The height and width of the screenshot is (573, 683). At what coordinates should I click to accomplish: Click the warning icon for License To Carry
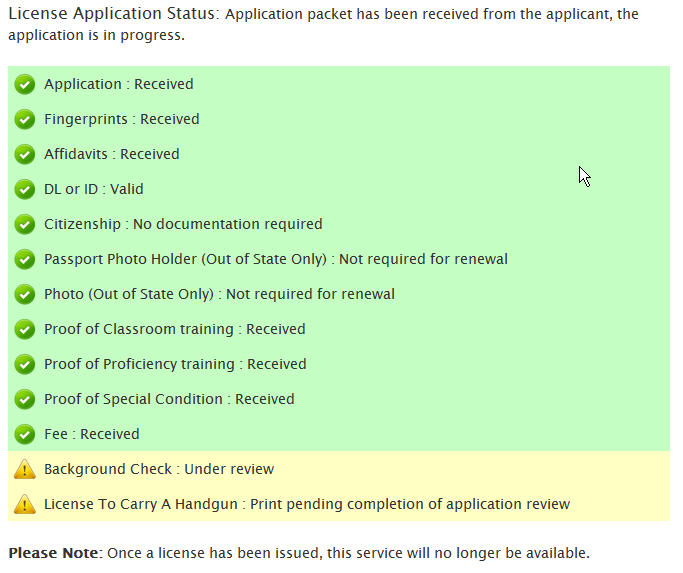(25, 505)
